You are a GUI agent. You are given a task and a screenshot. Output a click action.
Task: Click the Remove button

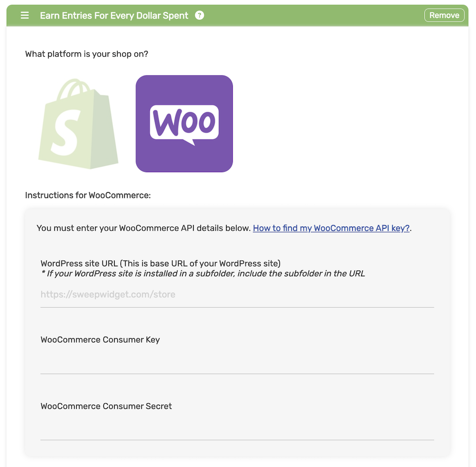tap(444, 15)
